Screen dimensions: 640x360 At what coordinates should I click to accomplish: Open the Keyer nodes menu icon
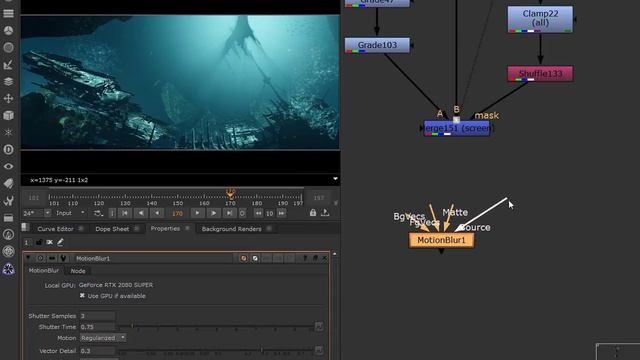point(8,64)
